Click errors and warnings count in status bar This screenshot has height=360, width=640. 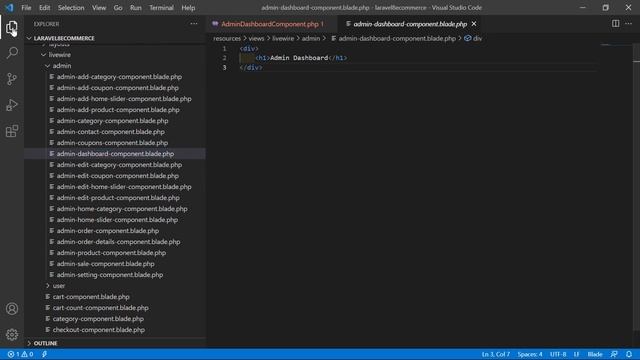(20, 354)
